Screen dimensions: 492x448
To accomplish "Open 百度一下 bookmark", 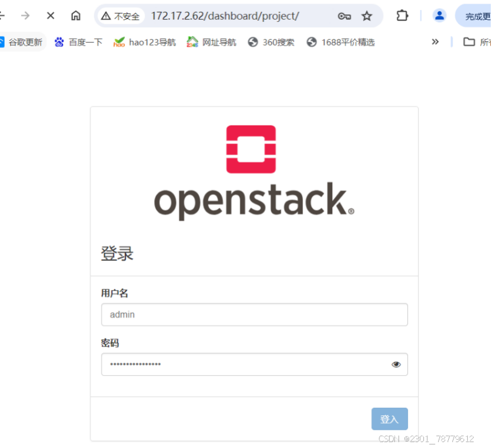I will click(x=78, y=42).
